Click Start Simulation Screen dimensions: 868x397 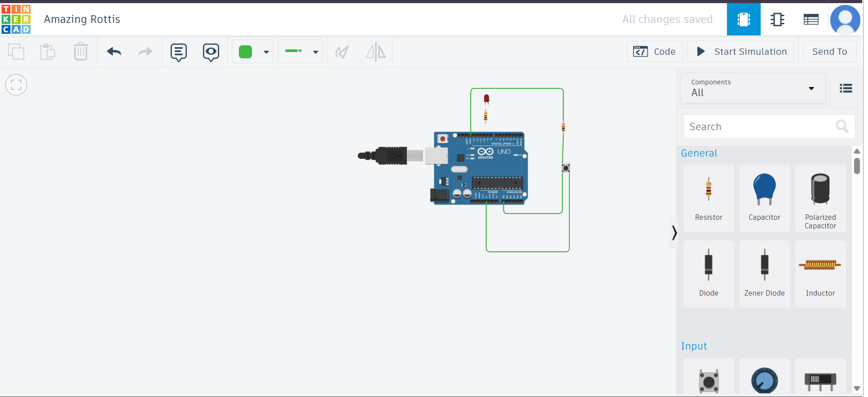741,52
